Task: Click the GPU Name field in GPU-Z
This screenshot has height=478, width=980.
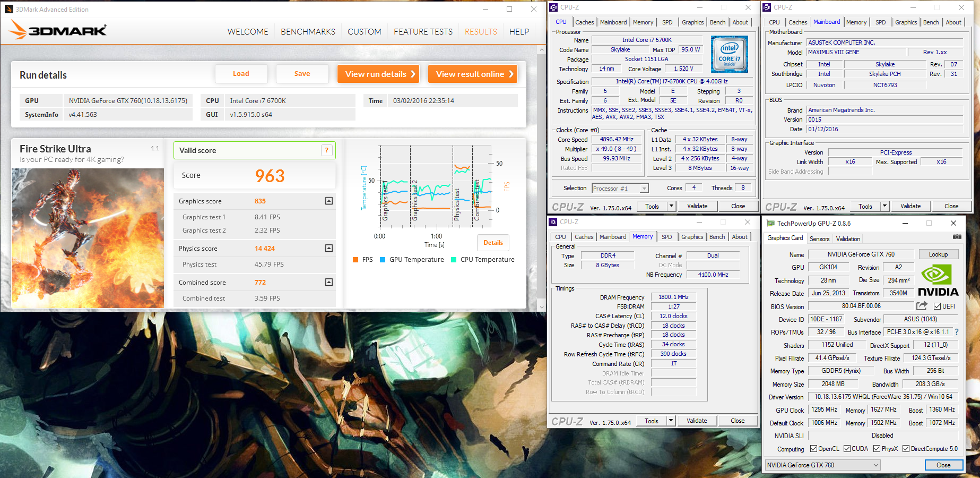Action: coord(861,254)
